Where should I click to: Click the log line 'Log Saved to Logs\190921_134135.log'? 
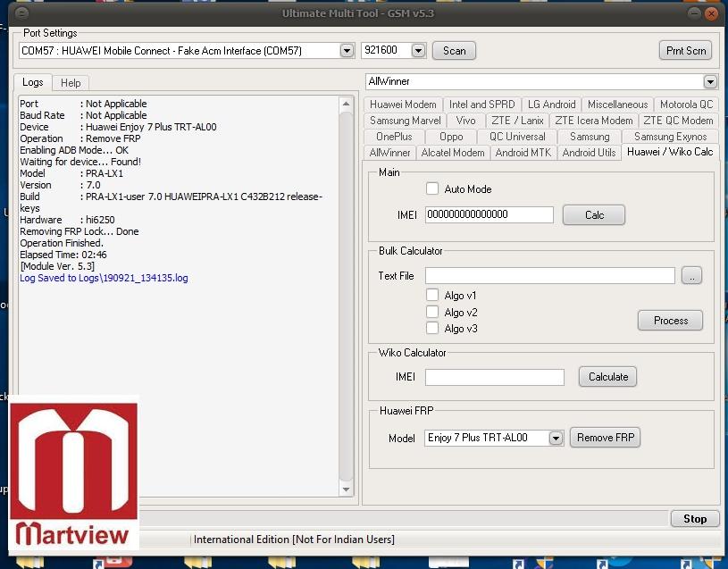click(104, 278)
